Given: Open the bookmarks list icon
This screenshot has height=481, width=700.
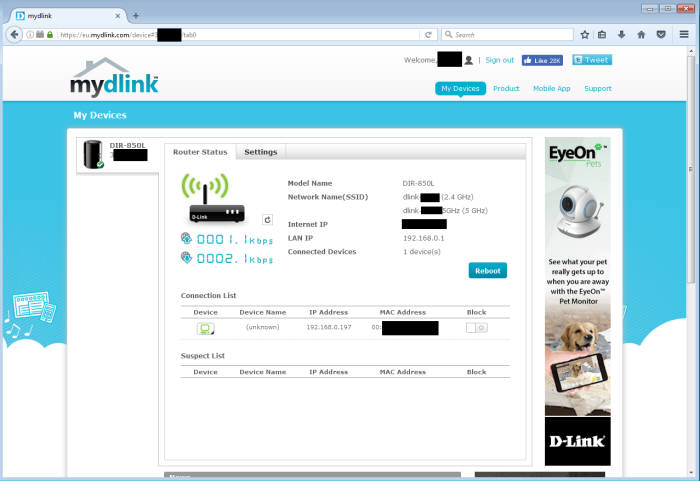Looking at the screenshot, I should 602,35.
